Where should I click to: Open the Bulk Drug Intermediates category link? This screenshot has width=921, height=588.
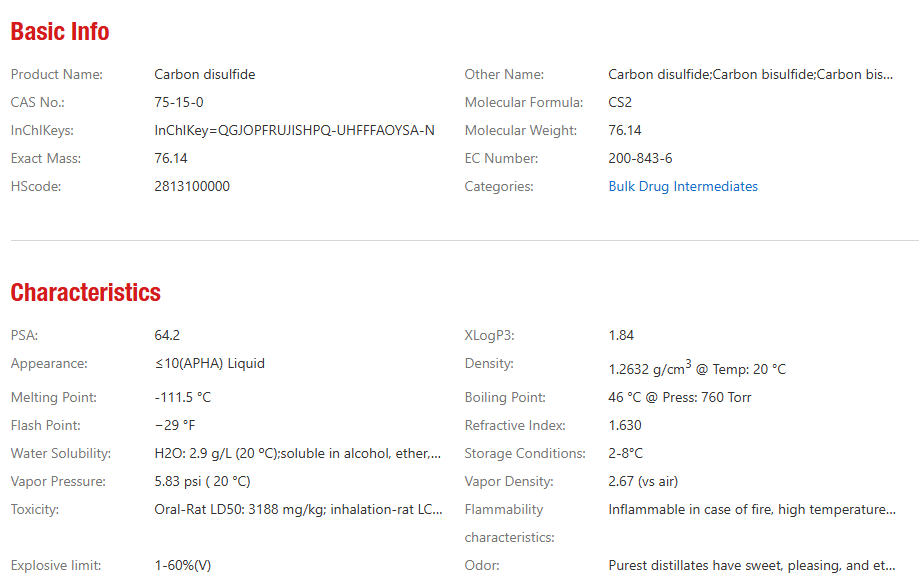(x=683, y=187)
